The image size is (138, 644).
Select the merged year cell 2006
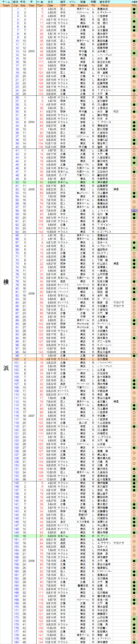(31, 294)
